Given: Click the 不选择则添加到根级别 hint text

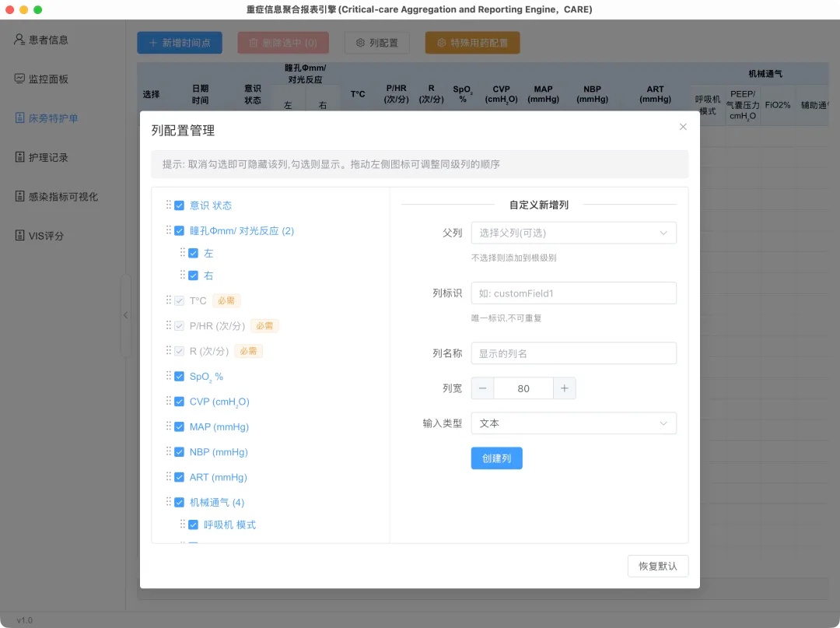Looking at the screenshot, I should [514, 258].
